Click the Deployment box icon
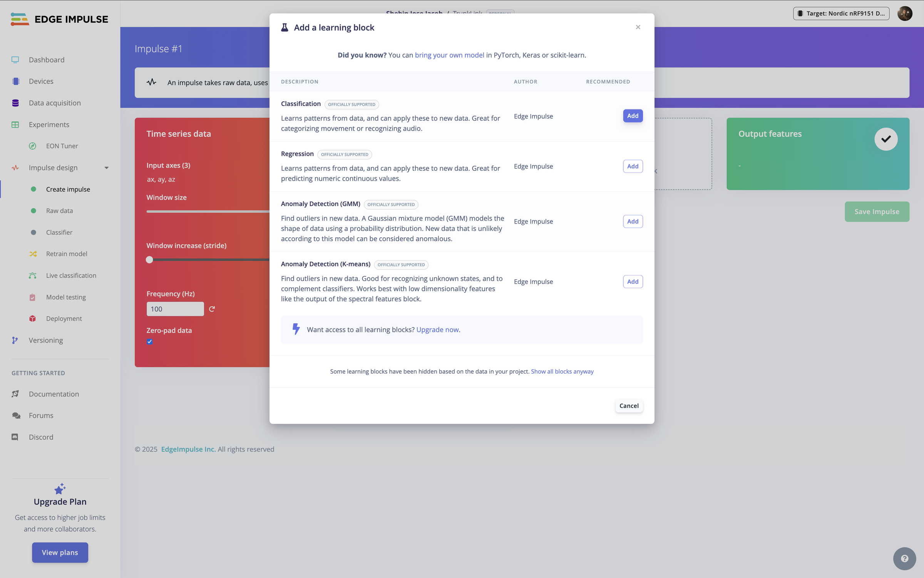Viewport: 924px width, 578px height. (33, 319)
